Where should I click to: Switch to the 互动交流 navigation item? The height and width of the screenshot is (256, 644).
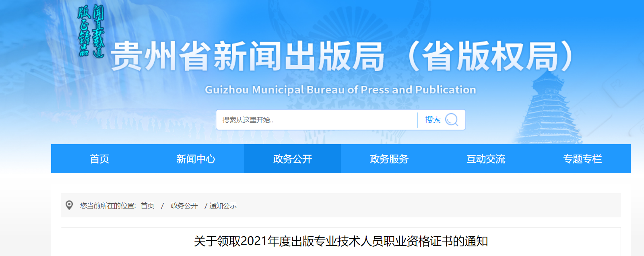coord(486,159)
